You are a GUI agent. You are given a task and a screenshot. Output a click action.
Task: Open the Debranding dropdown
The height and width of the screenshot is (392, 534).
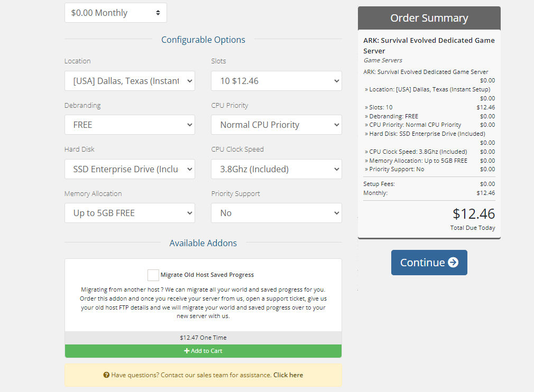pyautogui.click(x=130, y=125)
